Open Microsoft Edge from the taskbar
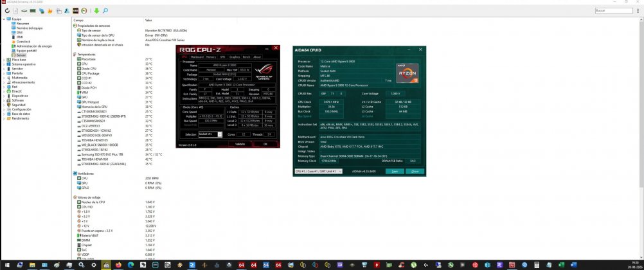 130,265
